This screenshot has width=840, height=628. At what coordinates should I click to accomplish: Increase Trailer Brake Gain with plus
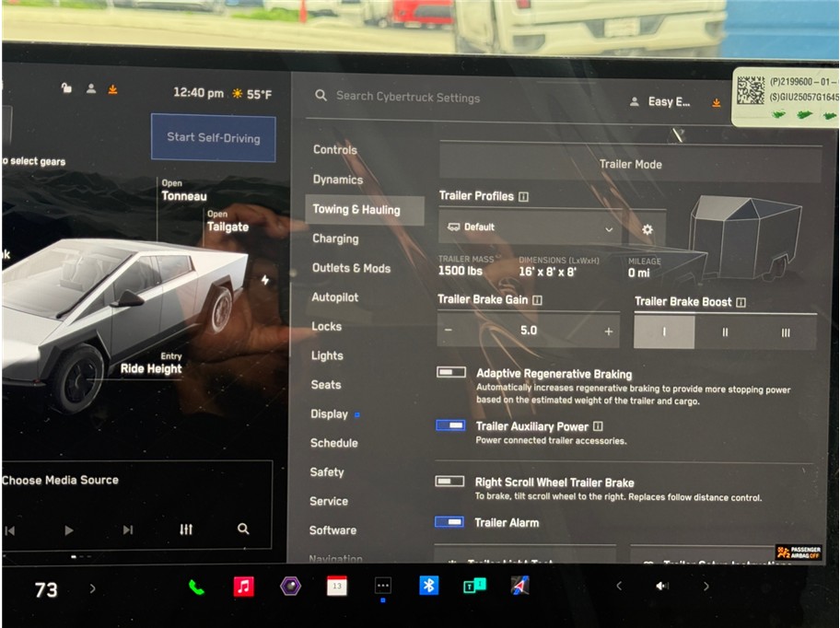[x=608, y=331]
